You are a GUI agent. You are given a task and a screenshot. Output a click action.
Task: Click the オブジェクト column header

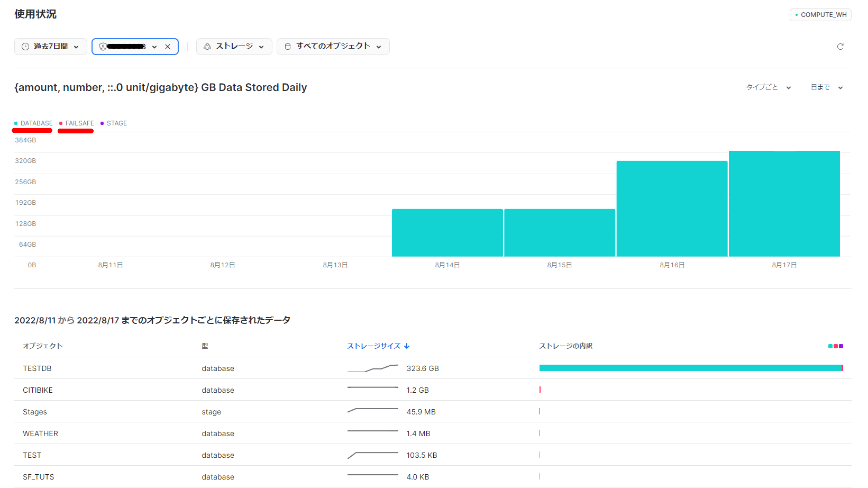coord(42,346)
